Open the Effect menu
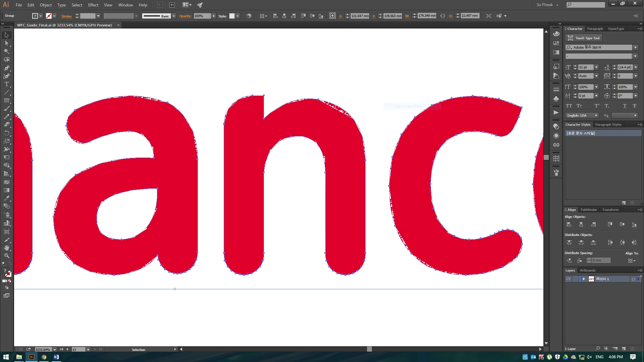 (x=93, y=5)
